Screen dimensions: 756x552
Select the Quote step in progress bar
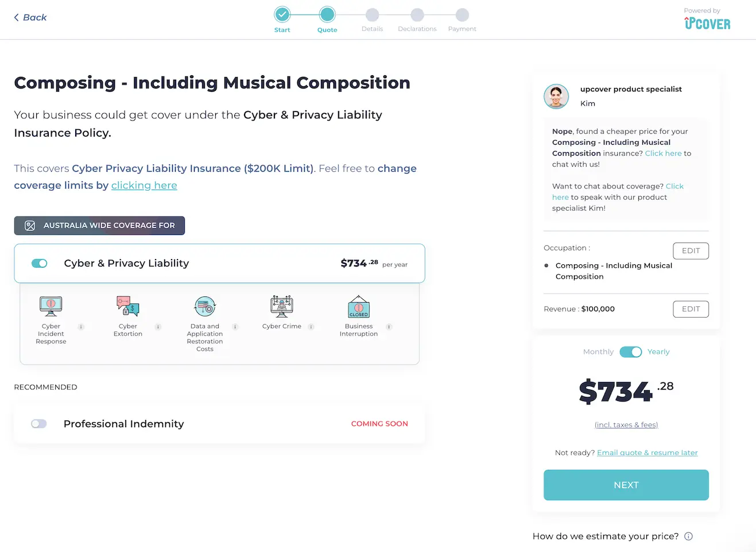(x=327, y=14)
